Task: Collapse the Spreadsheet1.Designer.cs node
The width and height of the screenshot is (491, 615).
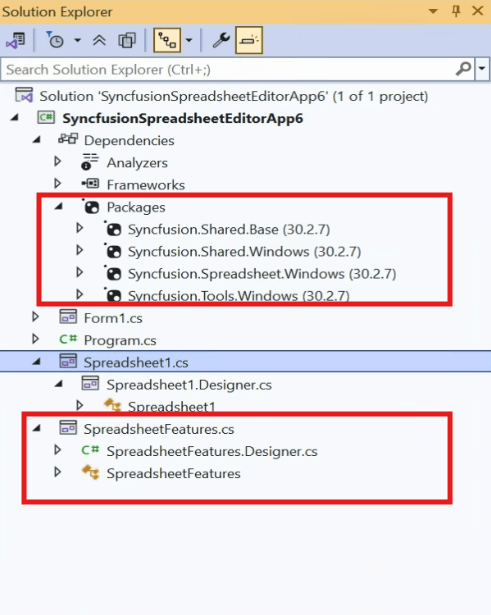Action: click(59, 384)
